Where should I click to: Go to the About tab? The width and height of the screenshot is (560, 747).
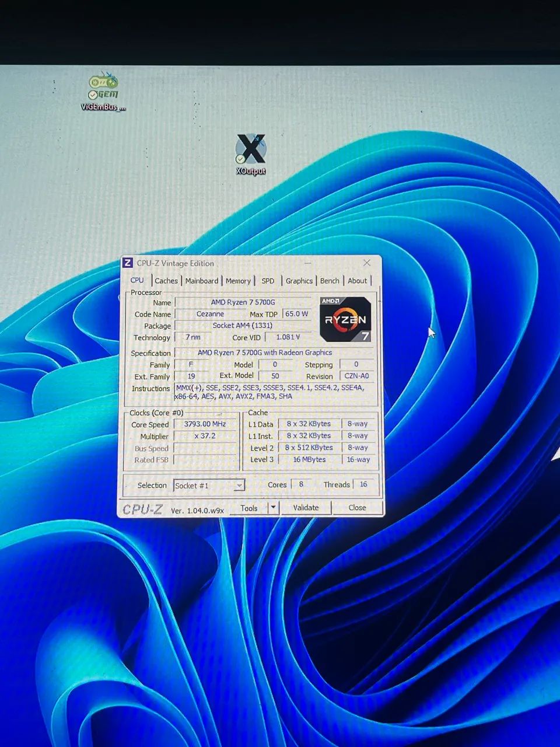point(358,281)
